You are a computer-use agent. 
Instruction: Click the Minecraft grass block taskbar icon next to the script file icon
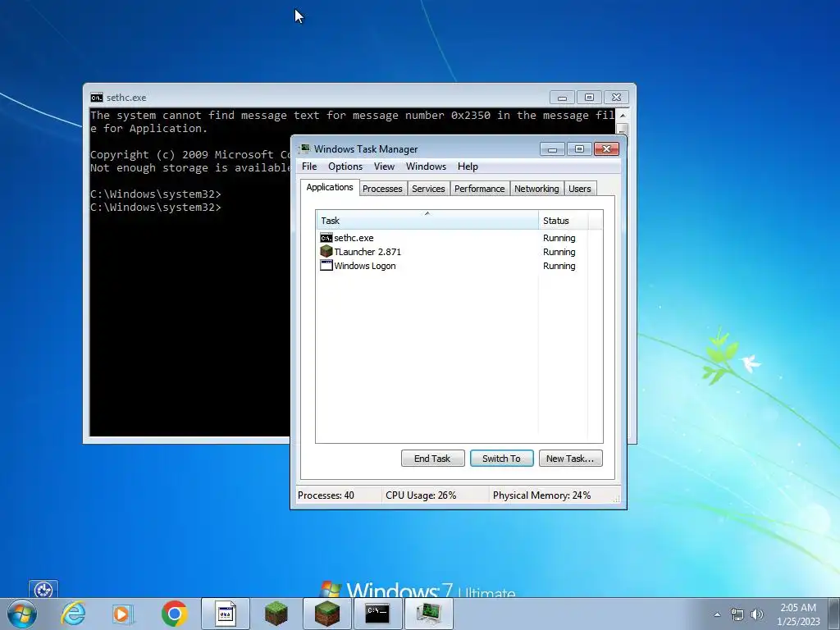[x=276, y=614]
